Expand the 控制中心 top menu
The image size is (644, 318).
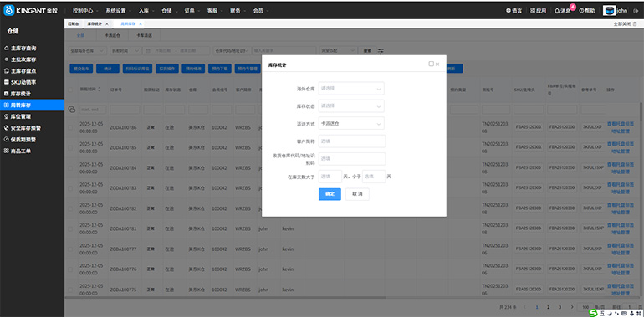tap(84, 11)
